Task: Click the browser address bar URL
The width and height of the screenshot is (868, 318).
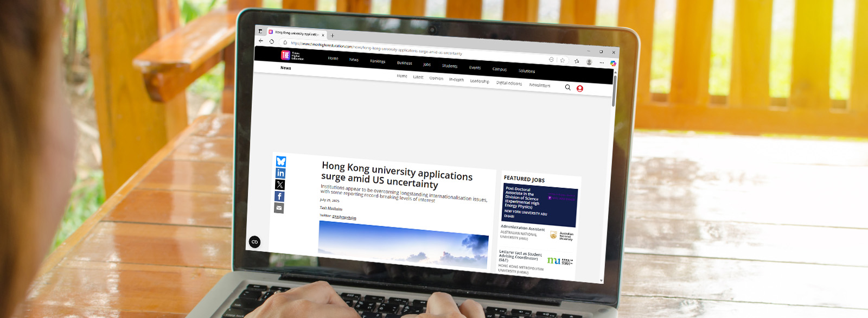Action: pos(376,48)
